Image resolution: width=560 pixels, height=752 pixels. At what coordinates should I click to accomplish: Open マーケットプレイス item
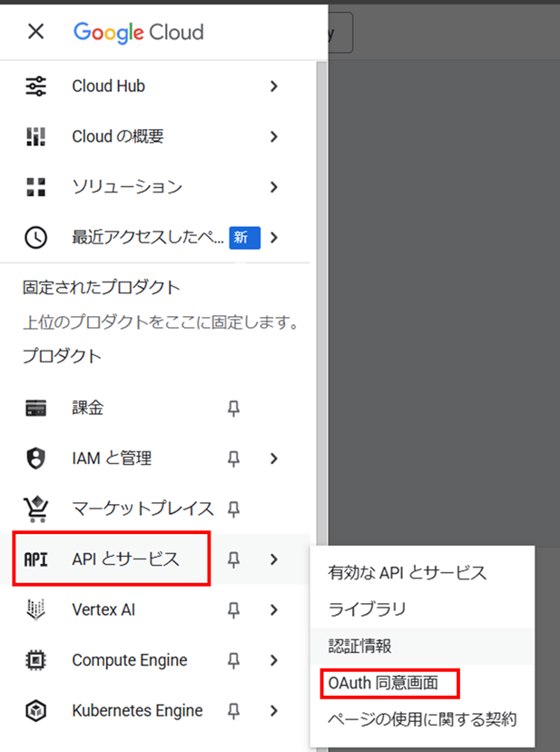coord(142,509)
